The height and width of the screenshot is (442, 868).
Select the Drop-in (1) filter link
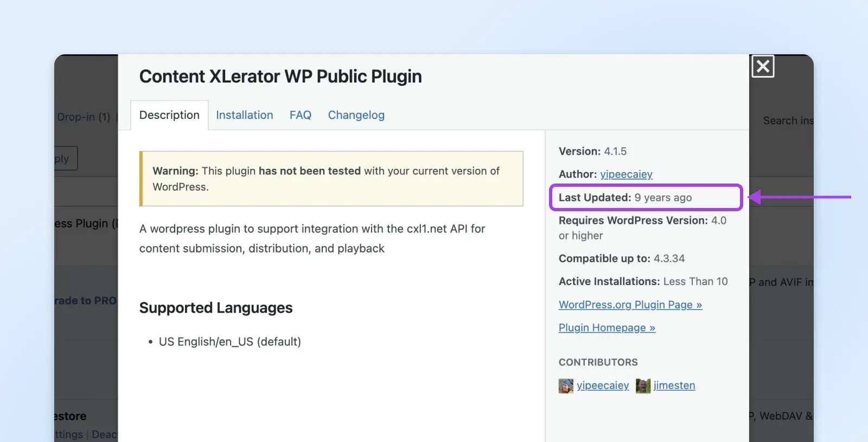click(84, 117)
